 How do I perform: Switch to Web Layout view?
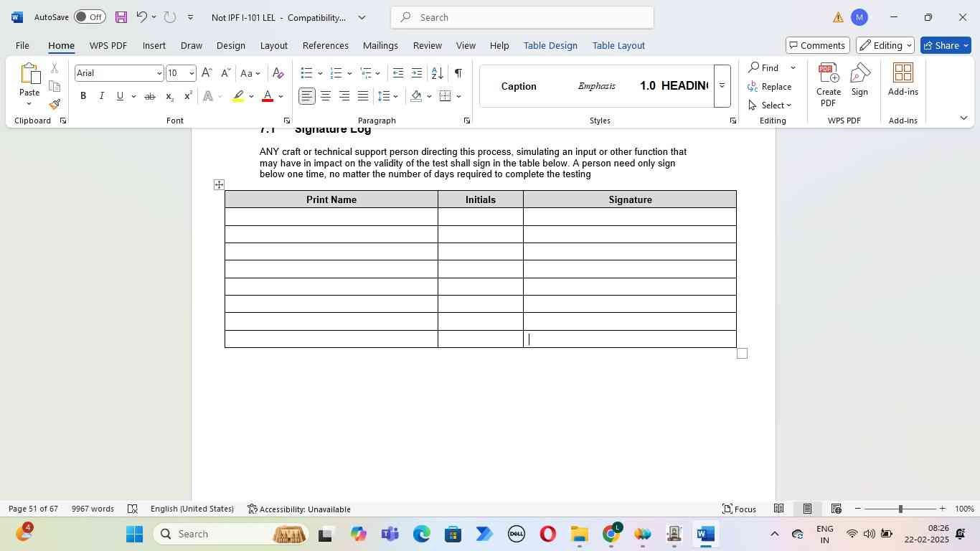tap(836, 509)
